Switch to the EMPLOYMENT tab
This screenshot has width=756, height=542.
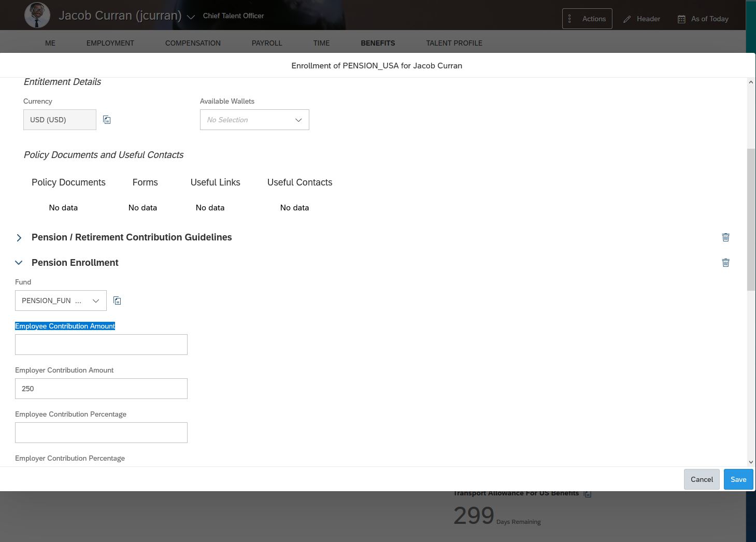click(110, 43)
